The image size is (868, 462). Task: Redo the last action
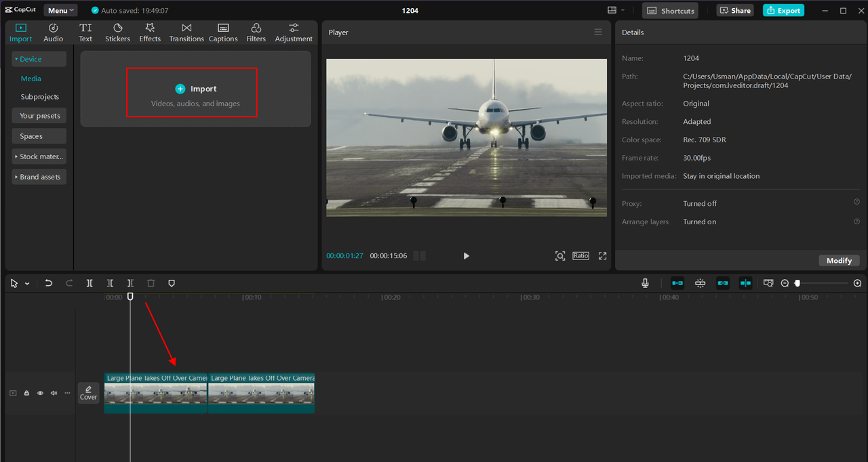click(x=69, y=283)
